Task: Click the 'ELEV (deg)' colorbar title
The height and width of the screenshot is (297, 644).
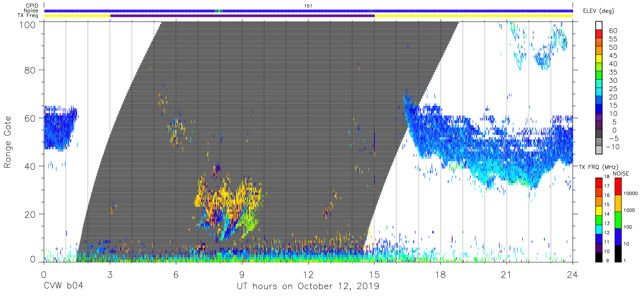Action: coord(598,11)
